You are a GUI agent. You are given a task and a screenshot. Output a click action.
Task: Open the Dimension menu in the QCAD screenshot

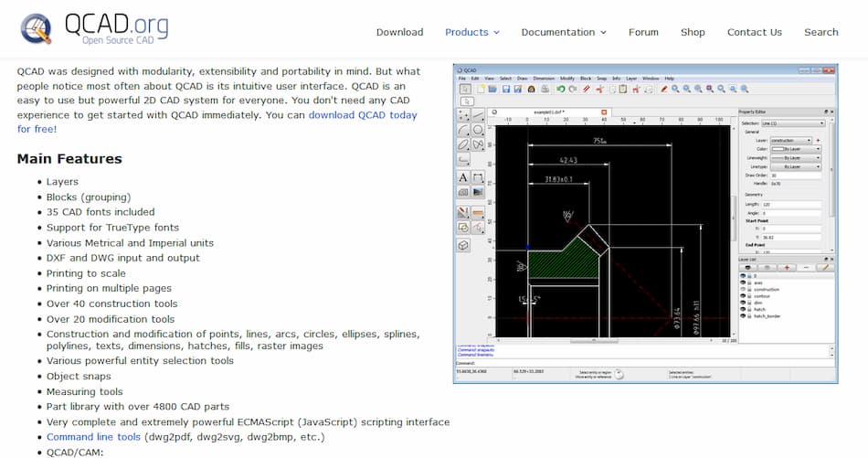544,78
